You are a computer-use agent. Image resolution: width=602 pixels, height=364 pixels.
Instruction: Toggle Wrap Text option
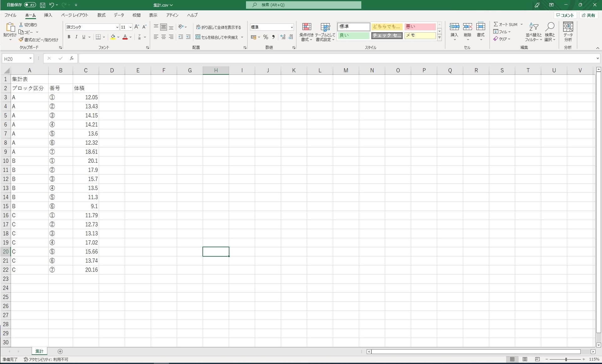coord(219,27)
